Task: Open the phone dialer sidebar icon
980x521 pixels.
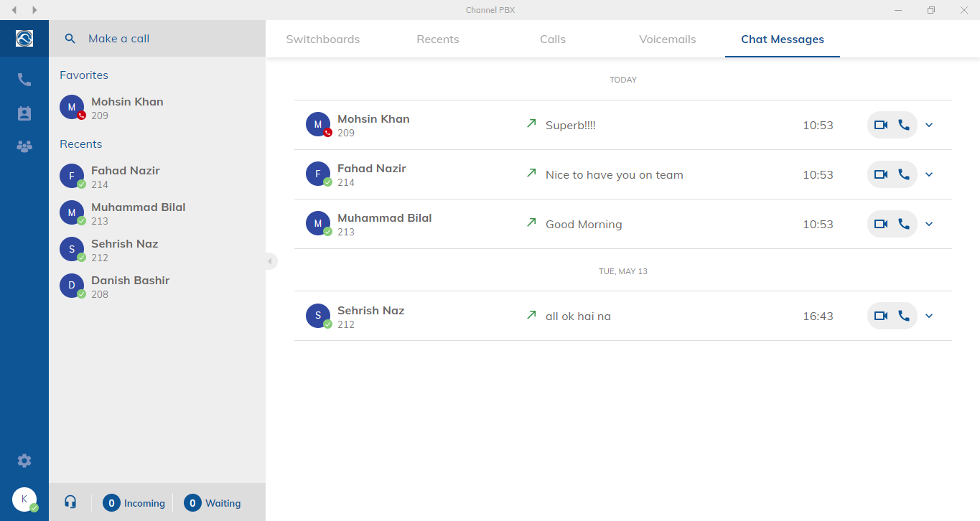Action: (x=24, y=80)
